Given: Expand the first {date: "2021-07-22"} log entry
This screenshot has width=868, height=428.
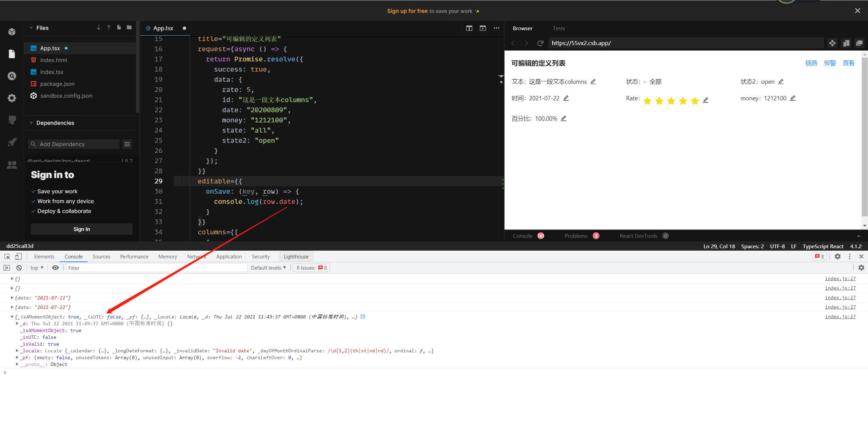Looking at the screenshot, I should click(x=12, y=297).
